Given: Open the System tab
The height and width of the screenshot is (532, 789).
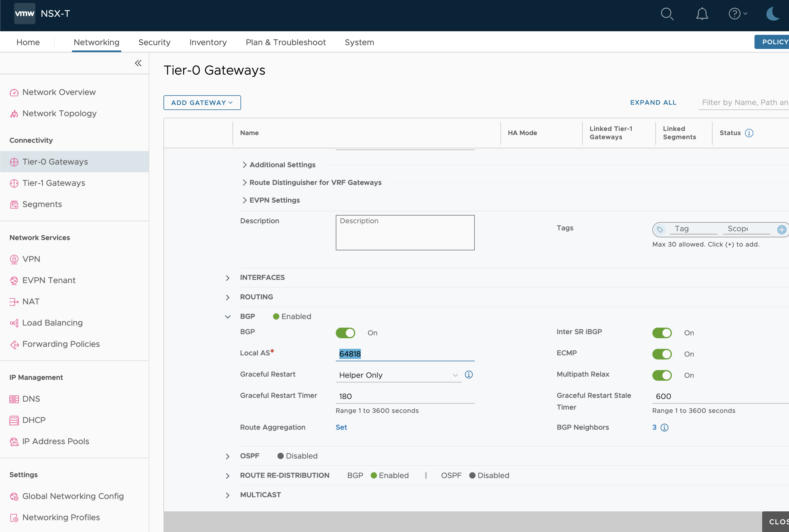Looking at the screenshot, I should coord(359,42).
